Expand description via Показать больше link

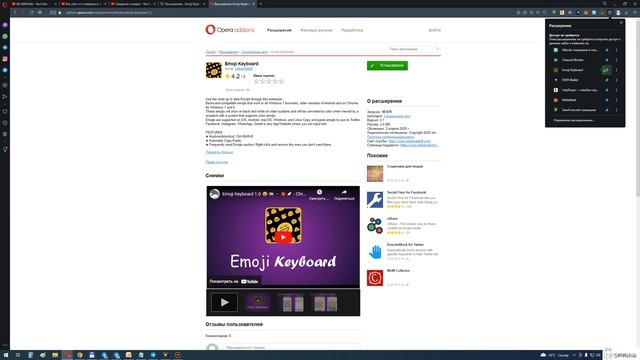(219, 152)
